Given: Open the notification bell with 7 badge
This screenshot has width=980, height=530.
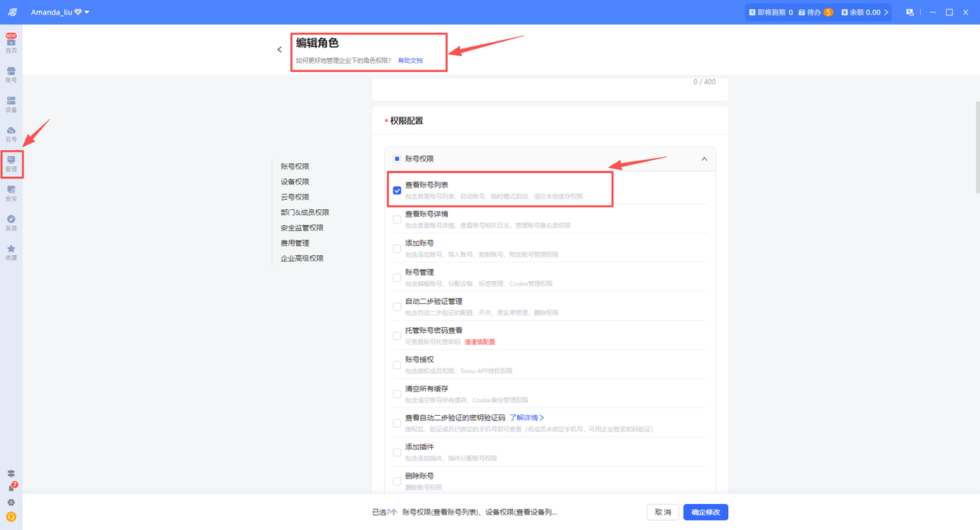Looking at the screenshot, I should pyautogui.click(x=11, y=488).
